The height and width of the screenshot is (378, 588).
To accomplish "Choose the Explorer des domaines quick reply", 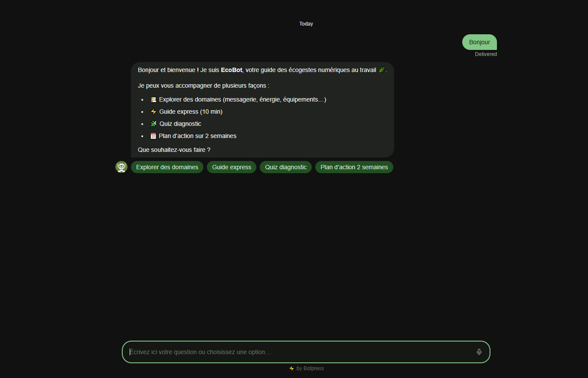I will [x=167, y=167].
